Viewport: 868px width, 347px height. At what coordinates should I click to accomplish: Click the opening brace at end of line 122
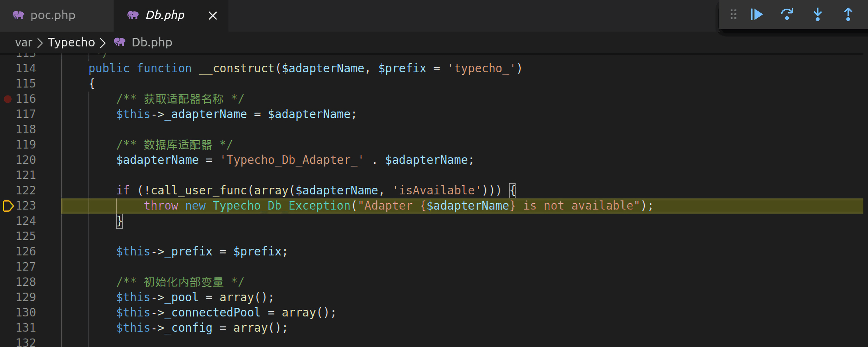[512, 191]
